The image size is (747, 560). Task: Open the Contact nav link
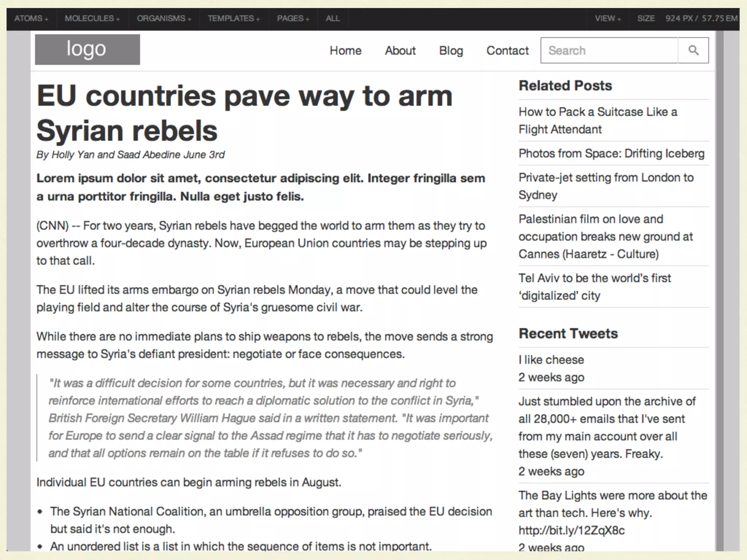tap(507, 51)
